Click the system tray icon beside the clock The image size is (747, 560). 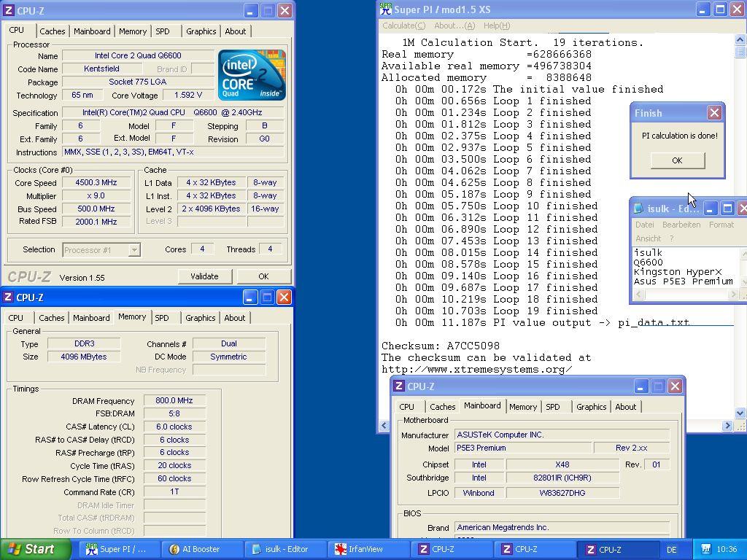click(706, 550)
